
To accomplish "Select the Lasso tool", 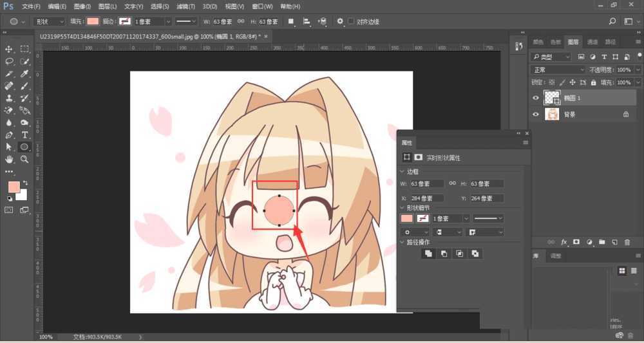I will pyautogui.click(x=9, y=61).
